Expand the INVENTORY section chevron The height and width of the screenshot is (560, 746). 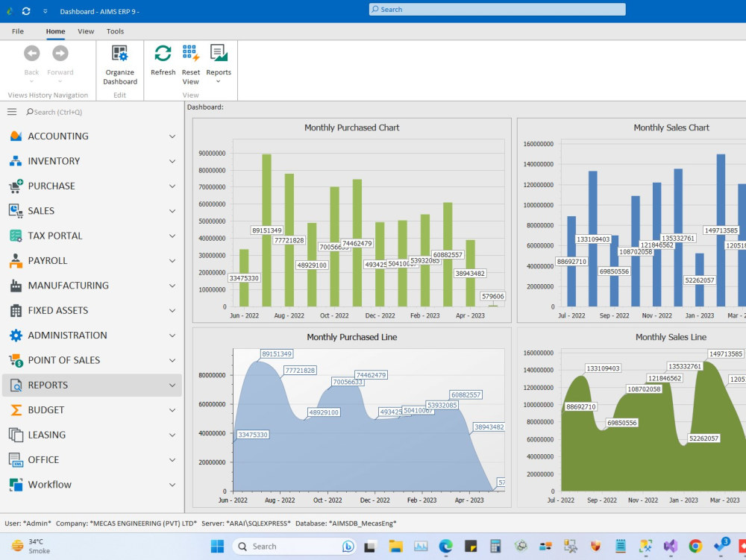pyautogui.click(x=172, y=161)
